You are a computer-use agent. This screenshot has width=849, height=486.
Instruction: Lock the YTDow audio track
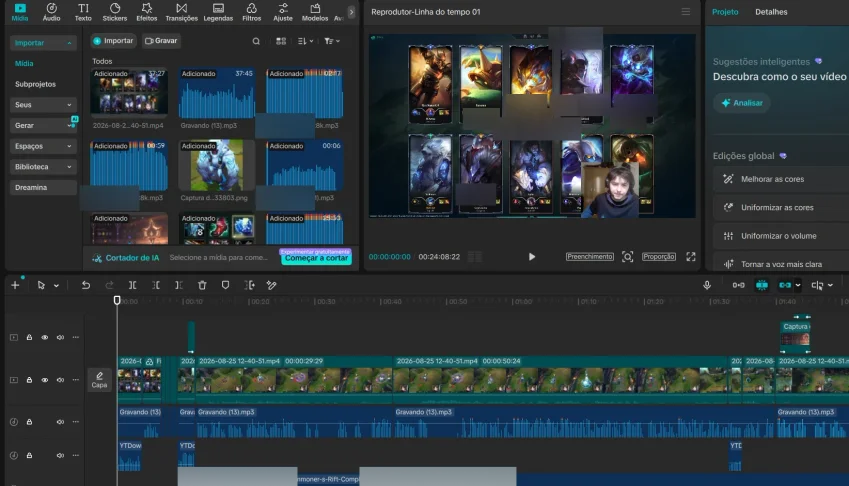pos(29,455)
